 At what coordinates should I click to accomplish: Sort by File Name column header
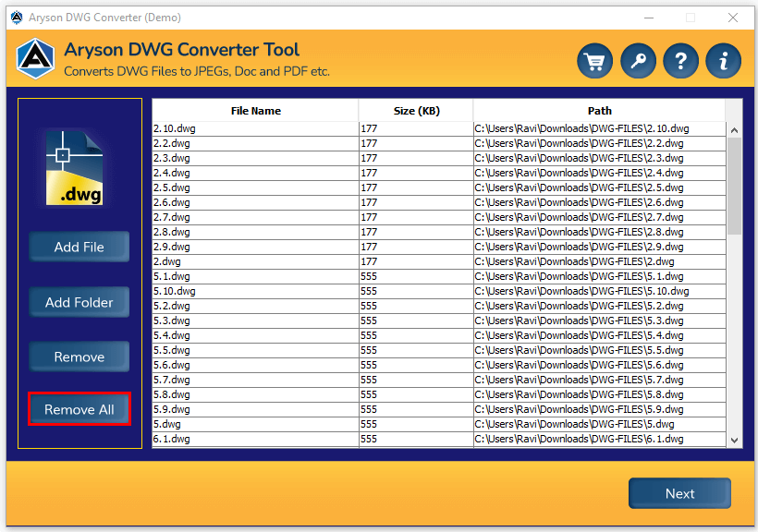pos(255,111)
